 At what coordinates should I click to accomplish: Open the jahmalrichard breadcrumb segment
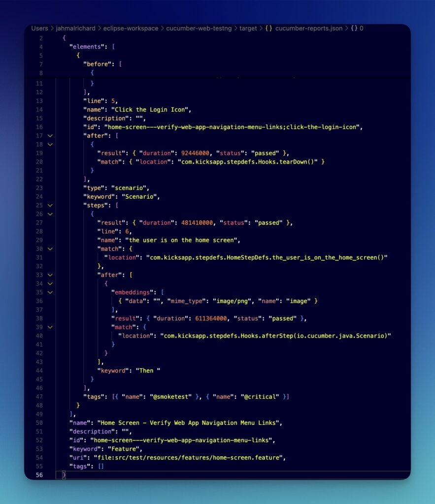75,28
